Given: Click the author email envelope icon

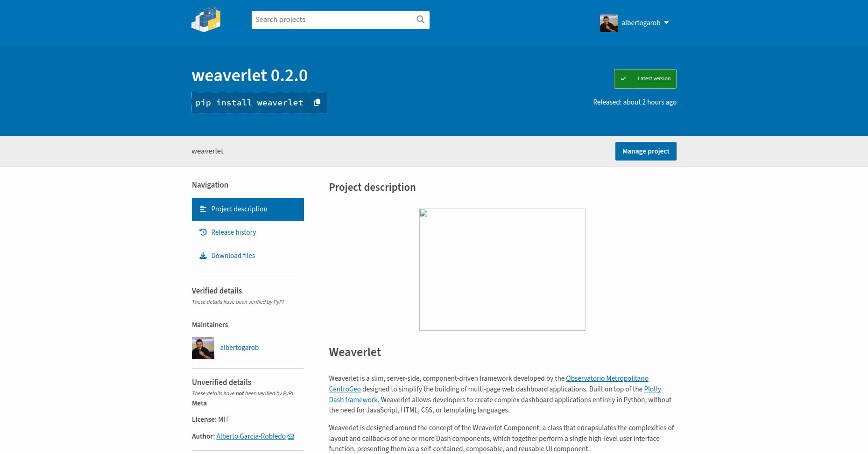Looking at the screenshot, I should pyautogui.click(x=291, y=436).
